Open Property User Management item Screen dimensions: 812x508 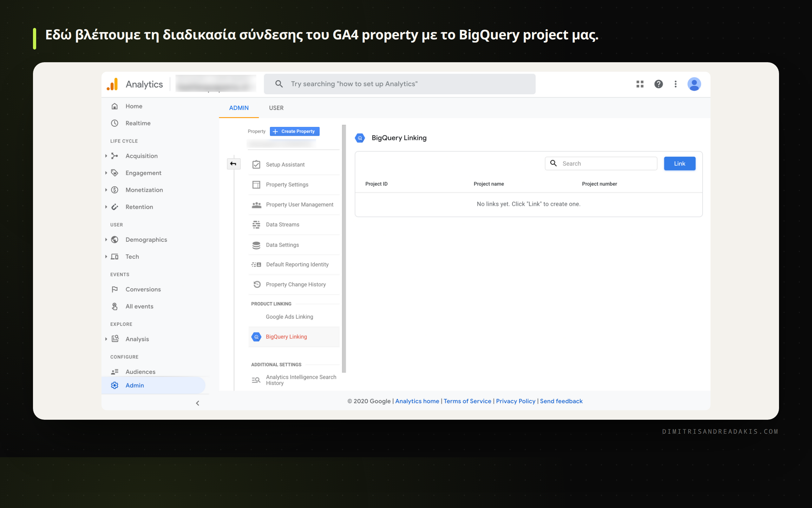coord(294,204)
